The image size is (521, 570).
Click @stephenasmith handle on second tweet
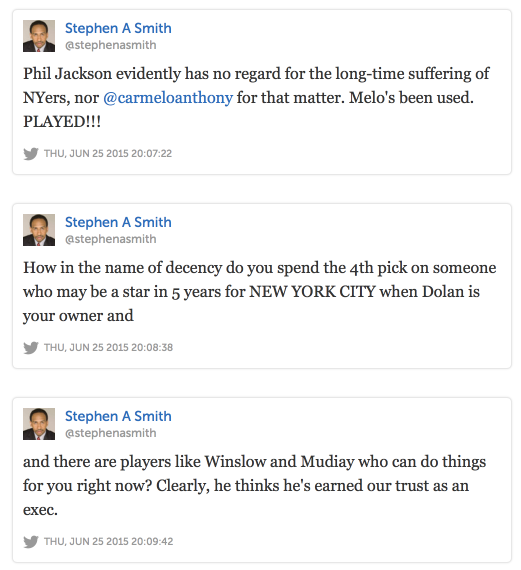(x=111, y=239)
